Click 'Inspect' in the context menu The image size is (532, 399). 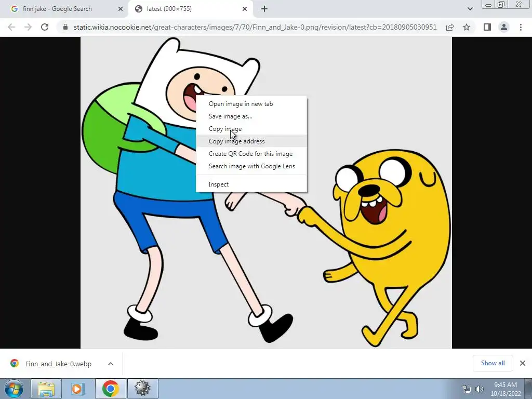(251, 184)
